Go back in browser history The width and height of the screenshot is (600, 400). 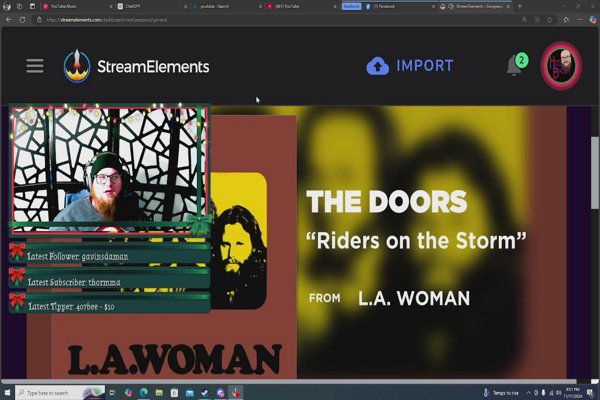pos(8,20)
